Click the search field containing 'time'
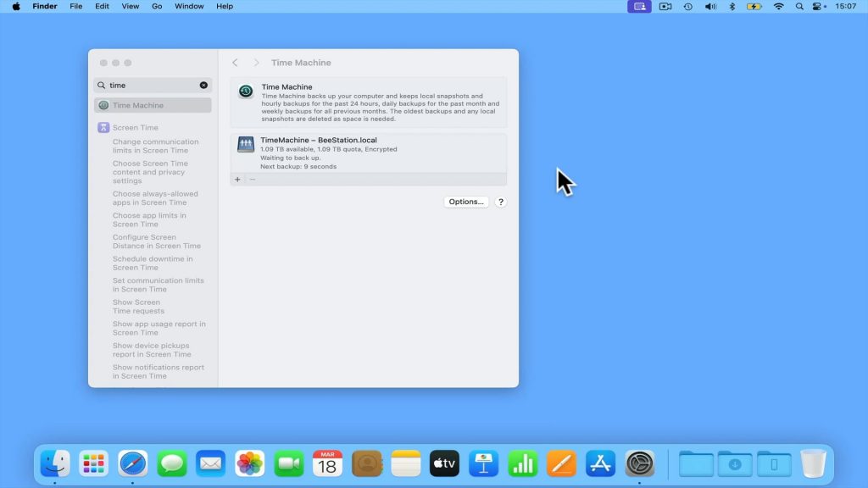The width and height of the screenshot is (868, 488). pos(153,86)
